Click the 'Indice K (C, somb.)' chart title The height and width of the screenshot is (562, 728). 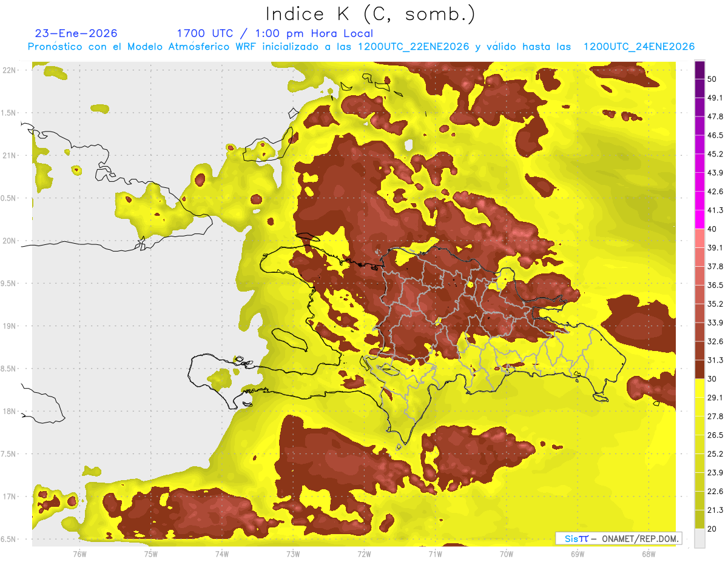click(x=370, y=14)
